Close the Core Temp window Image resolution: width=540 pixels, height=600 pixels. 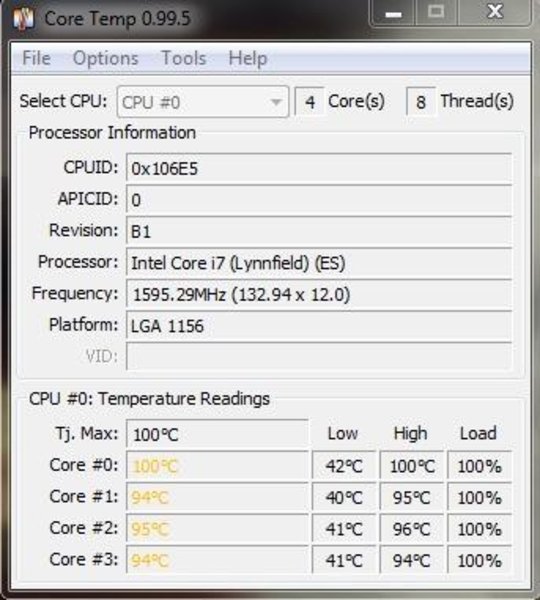[494, 13]
